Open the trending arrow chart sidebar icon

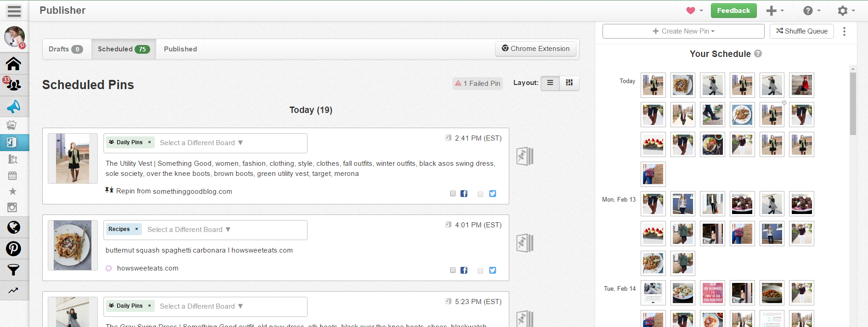point(13,290)
